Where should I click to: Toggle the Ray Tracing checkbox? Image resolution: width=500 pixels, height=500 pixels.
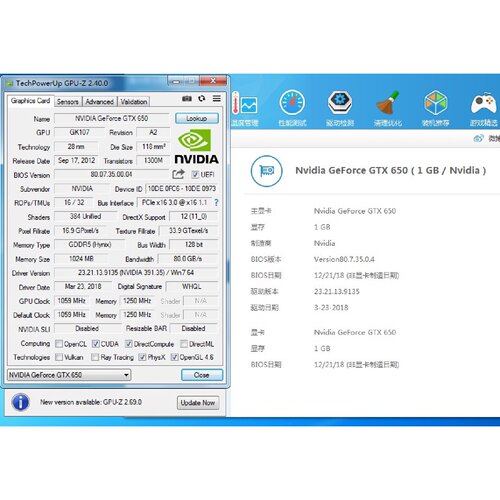[95, 357]
